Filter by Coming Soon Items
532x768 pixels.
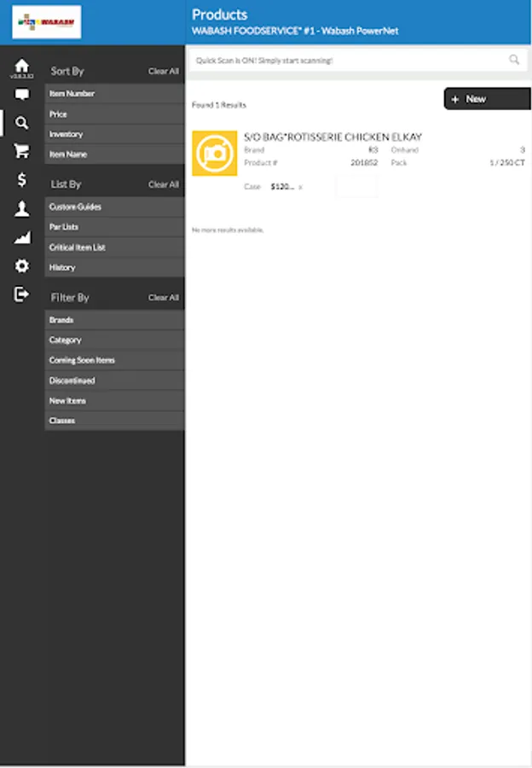[114, 360]
